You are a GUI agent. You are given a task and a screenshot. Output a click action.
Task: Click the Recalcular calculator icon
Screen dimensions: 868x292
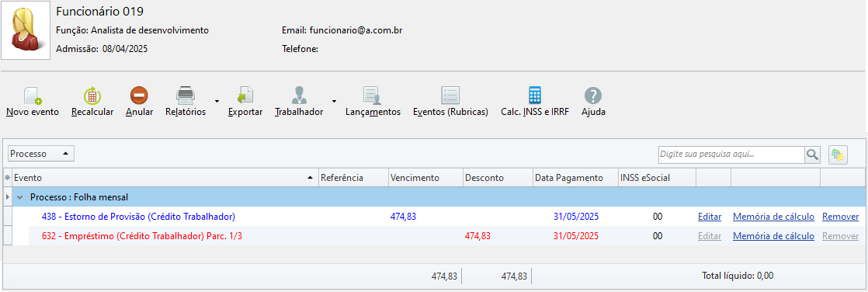click(92, 96)
